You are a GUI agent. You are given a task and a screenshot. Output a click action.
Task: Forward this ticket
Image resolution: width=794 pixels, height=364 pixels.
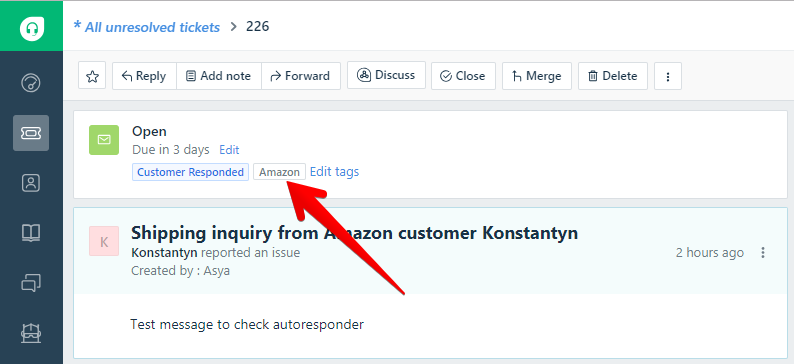pyautogui.click(x=301, y=76)
